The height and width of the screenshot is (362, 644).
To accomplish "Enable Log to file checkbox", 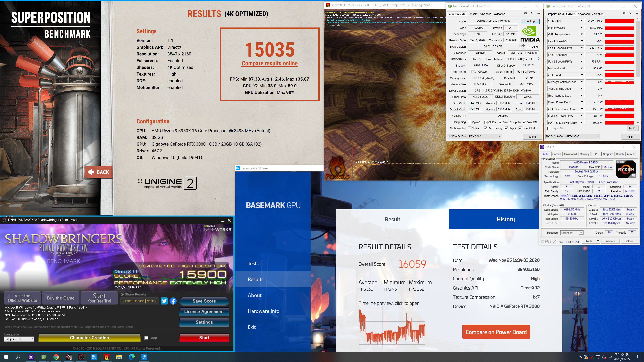I will (x=549, y=128).
